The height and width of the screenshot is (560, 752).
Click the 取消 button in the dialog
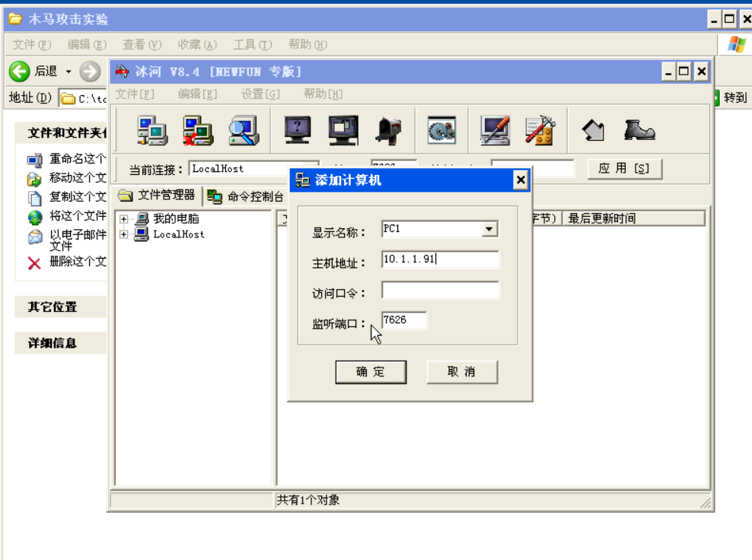(462, 372)
